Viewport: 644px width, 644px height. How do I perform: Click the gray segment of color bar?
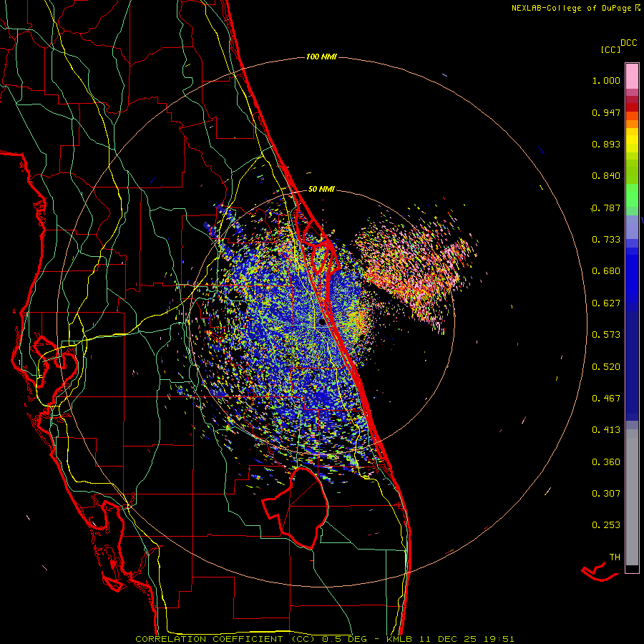tap(632, 497)
